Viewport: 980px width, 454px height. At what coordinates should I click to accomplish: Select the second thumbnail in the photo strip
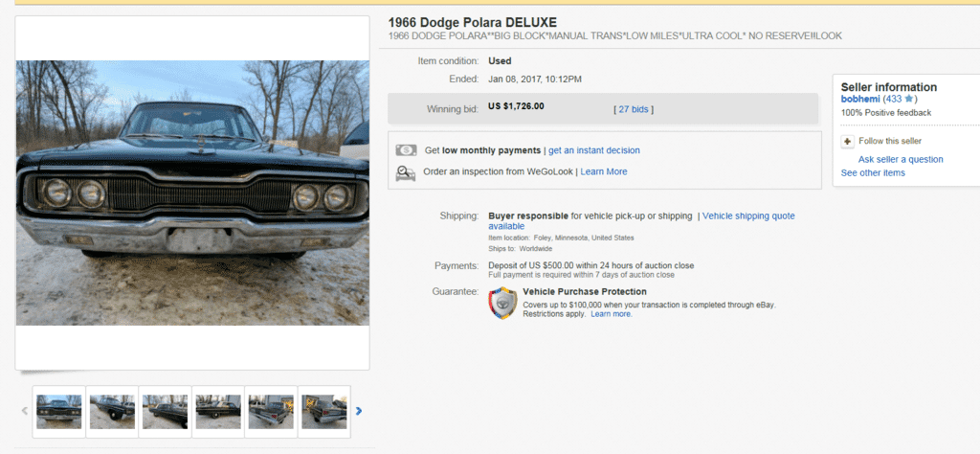coord(112,412)
